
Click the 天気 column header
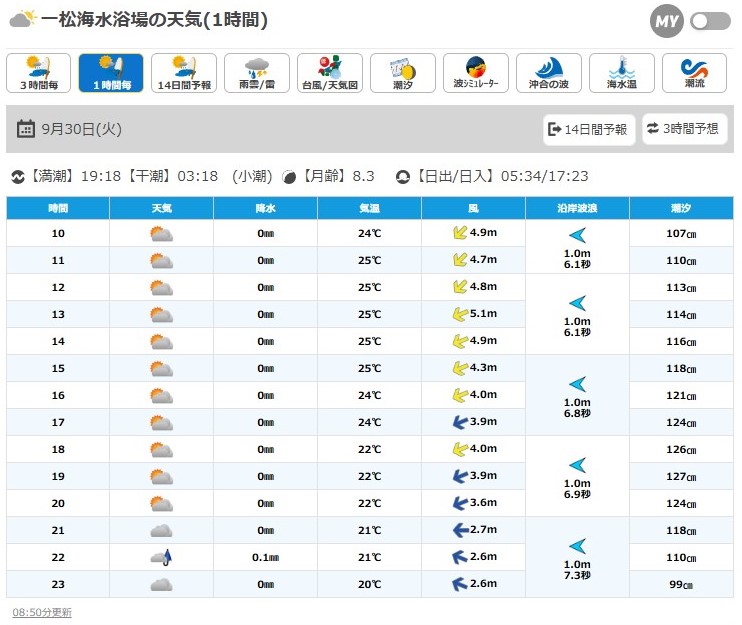coord(161,208)
